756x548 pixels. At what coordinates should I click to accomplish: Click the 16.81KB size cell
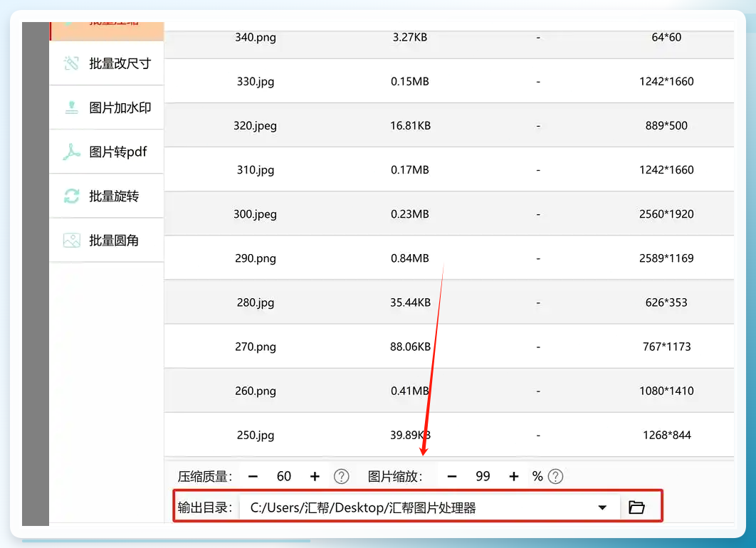tap(410, 125)
